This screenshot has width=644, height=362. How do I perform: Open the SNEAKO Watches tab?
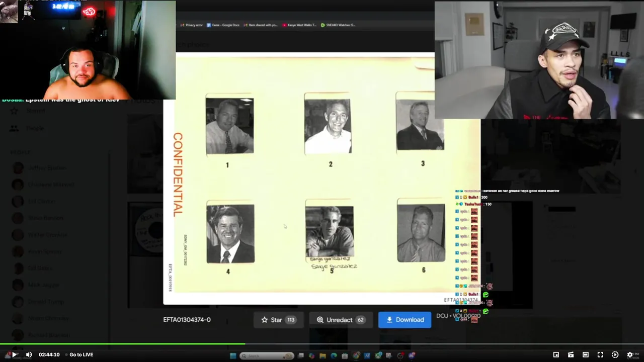[x=338, y=25]
